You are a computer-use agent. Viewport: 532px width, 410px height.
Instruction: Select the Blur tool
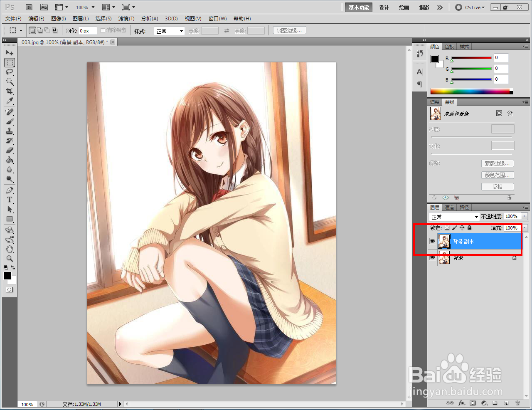point(10,170)
